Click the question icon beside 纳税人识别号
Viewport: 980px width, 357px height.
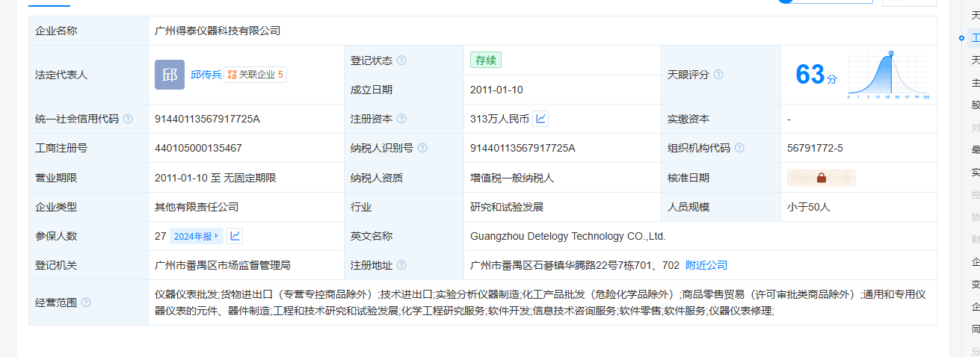point(422,148)
